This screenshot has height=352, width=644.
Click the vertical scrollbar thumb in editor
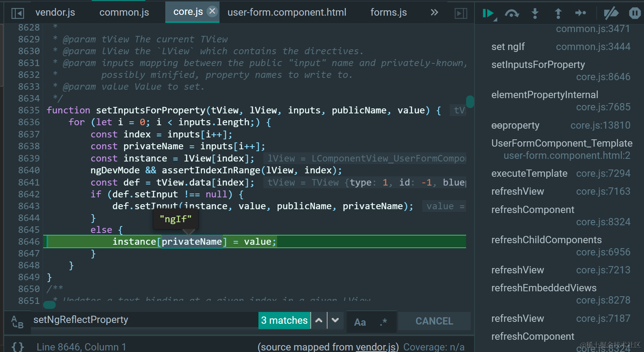click(470, 102)
